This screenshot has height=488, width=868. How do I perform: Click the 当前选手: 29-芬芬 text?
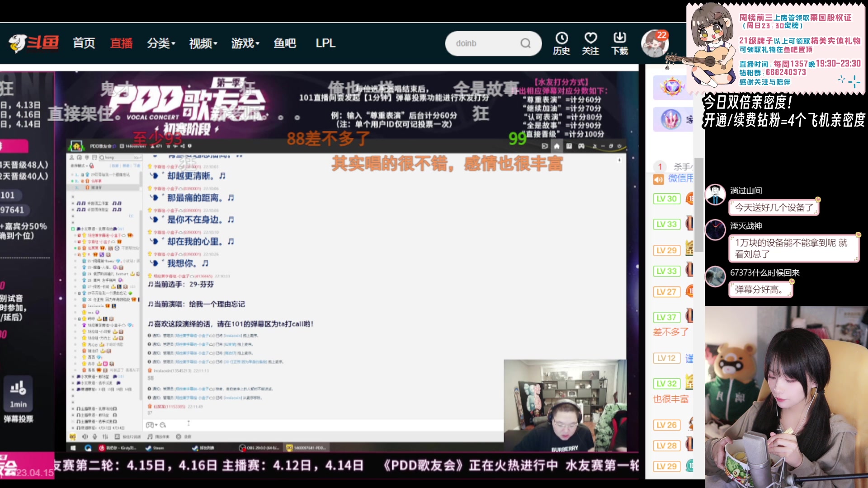[x=181, y=284]
